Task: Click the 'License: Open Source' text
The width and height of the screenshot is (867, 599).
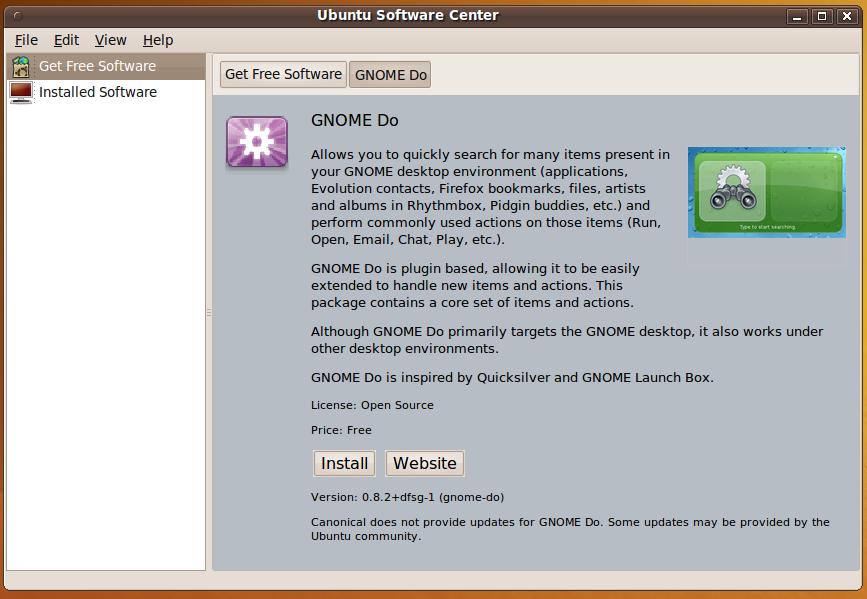Action: (x=372, y=405)
